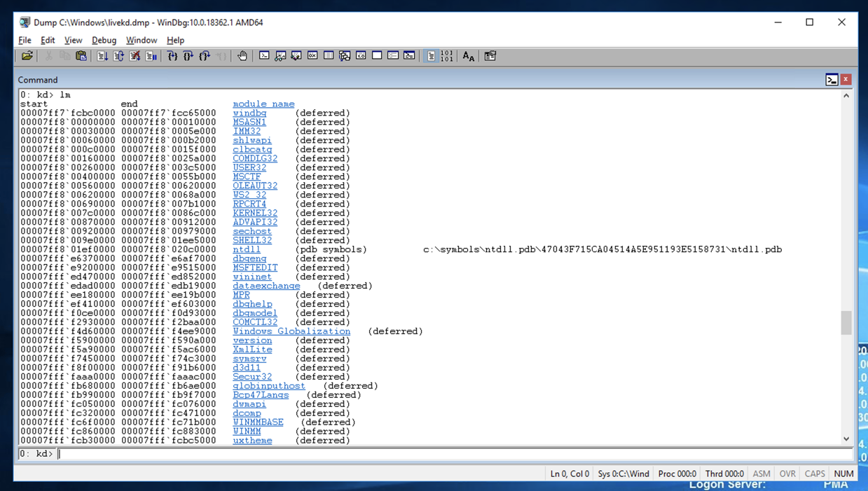This screenshot has width=868, height=491.
Task: Click the dbgeng module link
Action: click(x=249, y=258)
